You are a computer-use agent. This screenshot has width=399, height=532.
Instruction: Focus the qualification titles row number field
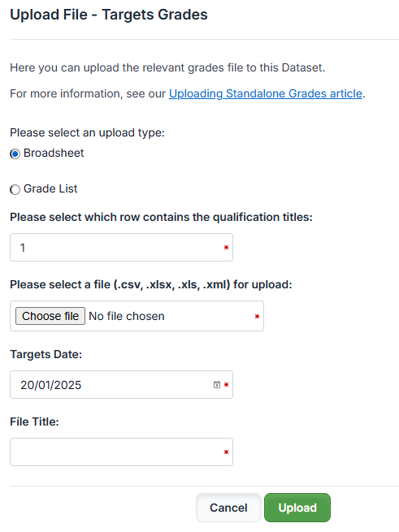pyautogui.click(x=121, y=248)
